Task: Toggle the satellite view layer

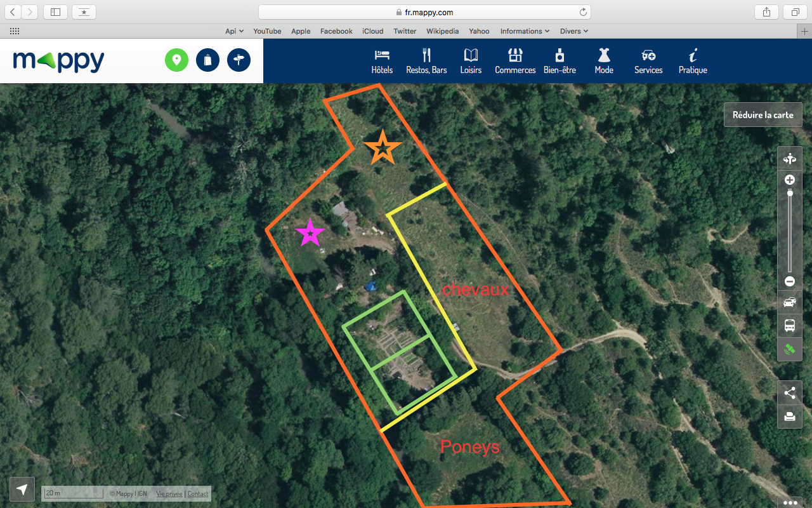Action: (790, 349)
